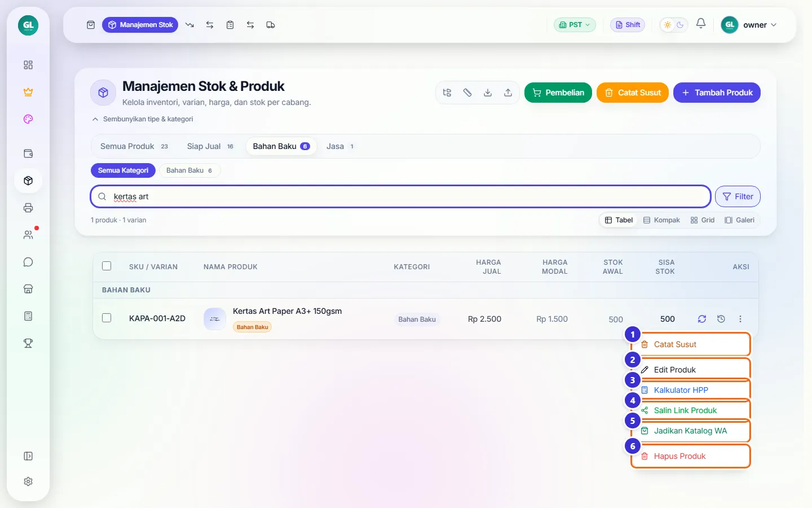
Task: Click the storefront icon in sidebar
Action: point(28,289)
